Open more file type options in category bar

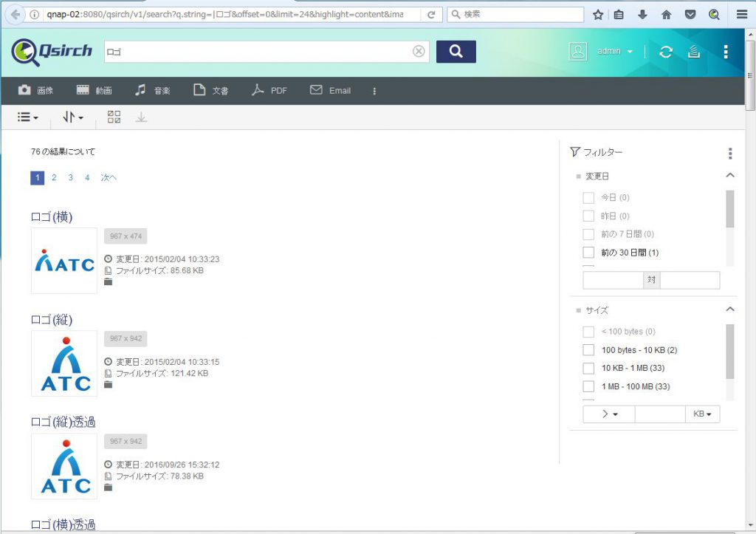pyautogui.click(x=374, y=91)
